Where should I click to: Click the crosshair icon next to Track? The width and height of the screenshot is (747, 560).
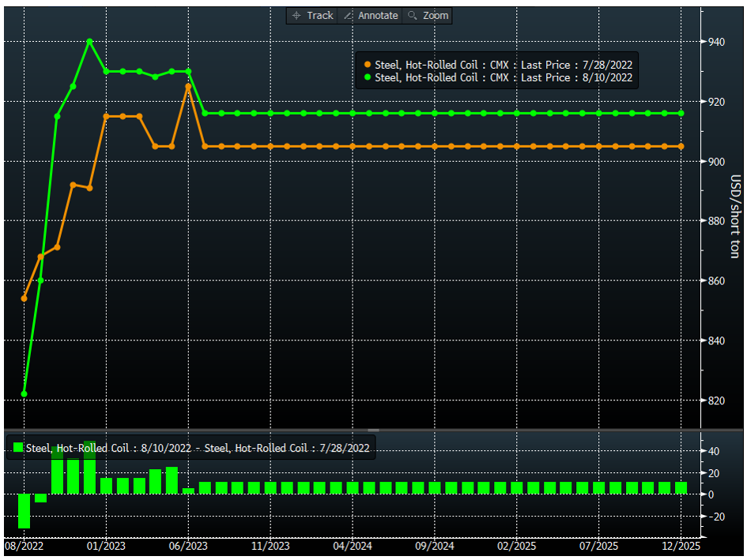(296, 15)
